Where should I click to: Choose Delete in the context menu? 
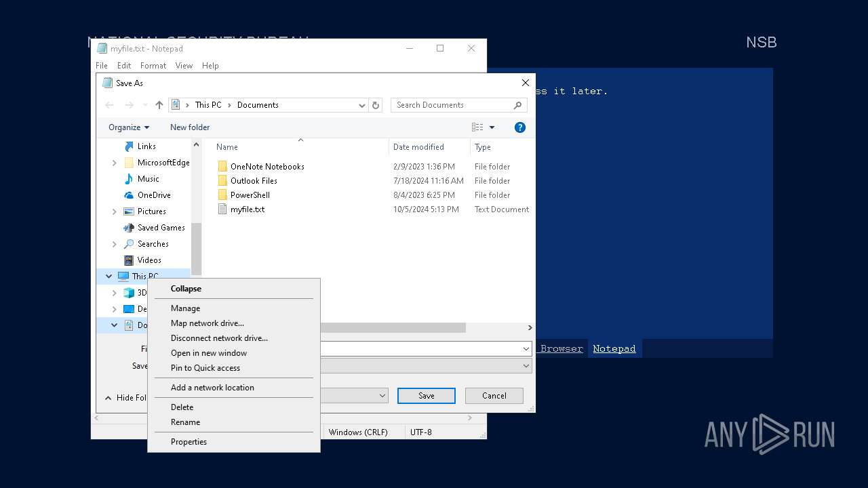234,407
